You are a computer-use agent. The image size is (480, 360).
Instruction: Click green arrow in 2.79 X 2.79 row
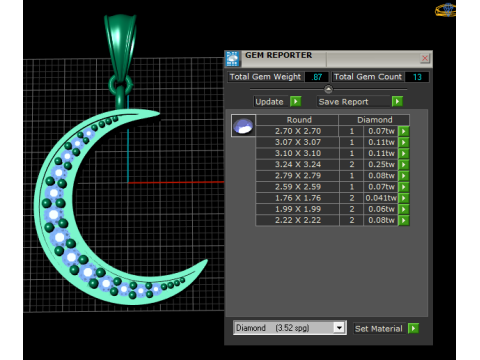(404, 176)
